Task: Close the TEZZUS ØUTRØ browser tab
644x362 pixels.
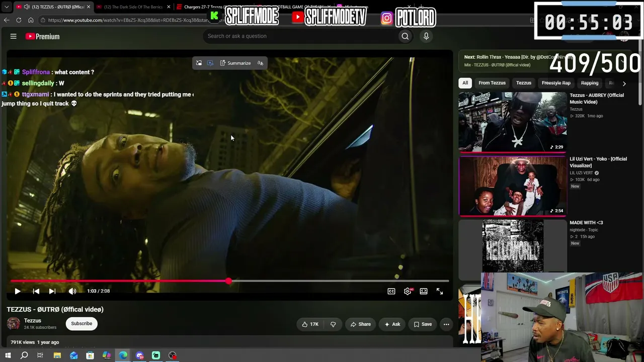Action: (x=89, y=7)
